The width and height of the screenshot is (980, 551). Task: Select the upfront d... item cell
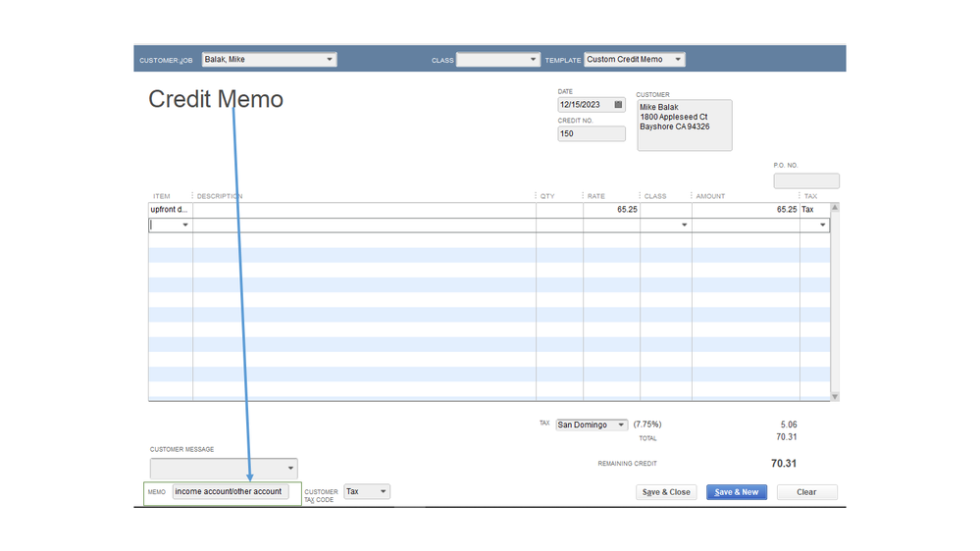click(x=170, y=210)
